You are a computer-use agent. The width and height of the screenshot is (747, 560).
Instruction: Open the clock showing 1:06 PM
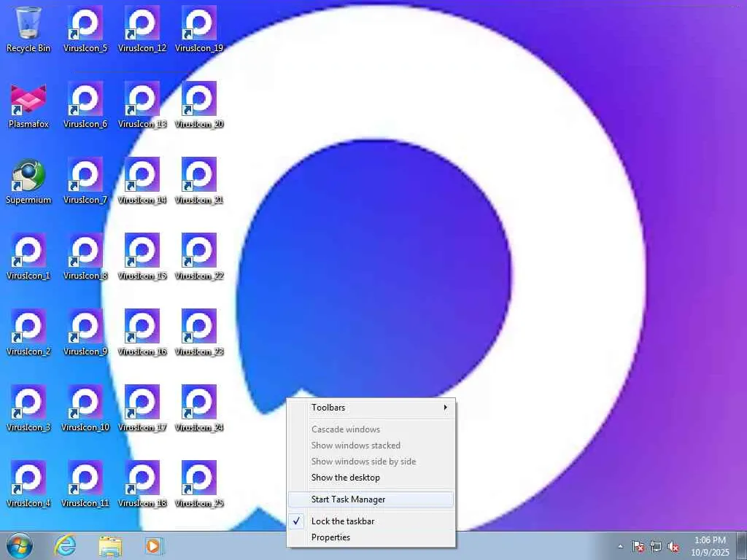(x=710, y=546)
